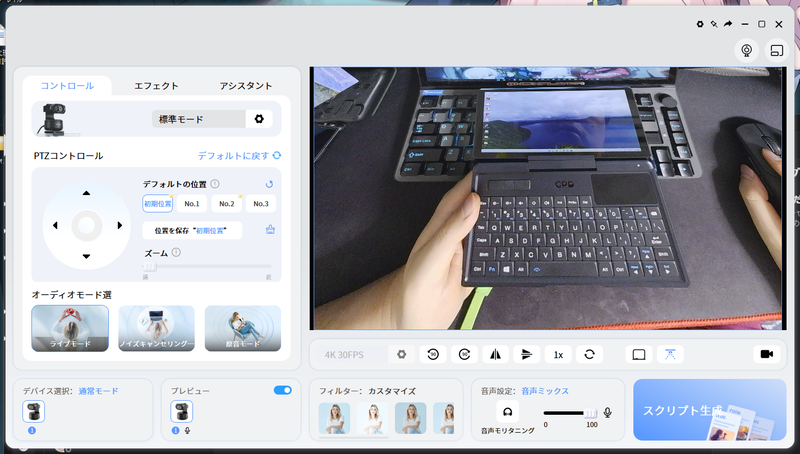Open app settings gear in title bar
Viewport: 800px width, 454px height.
pyautogui.click(x=700, y=24)
